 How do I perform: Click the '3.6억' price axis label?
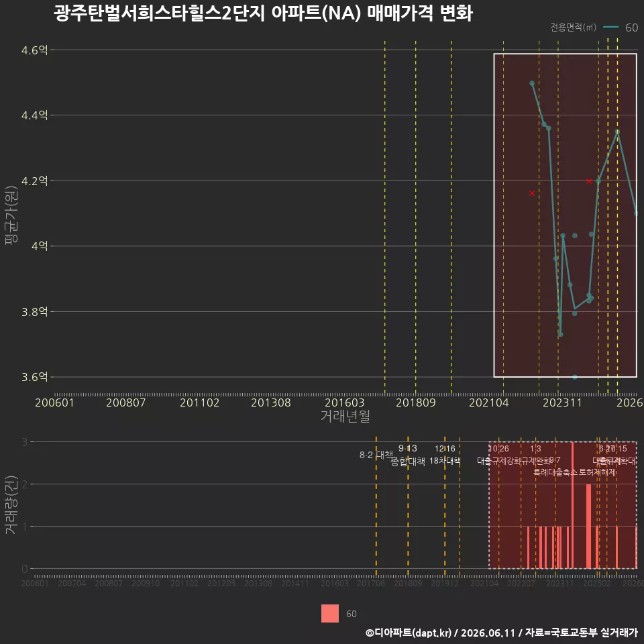(x=34, y=377)
